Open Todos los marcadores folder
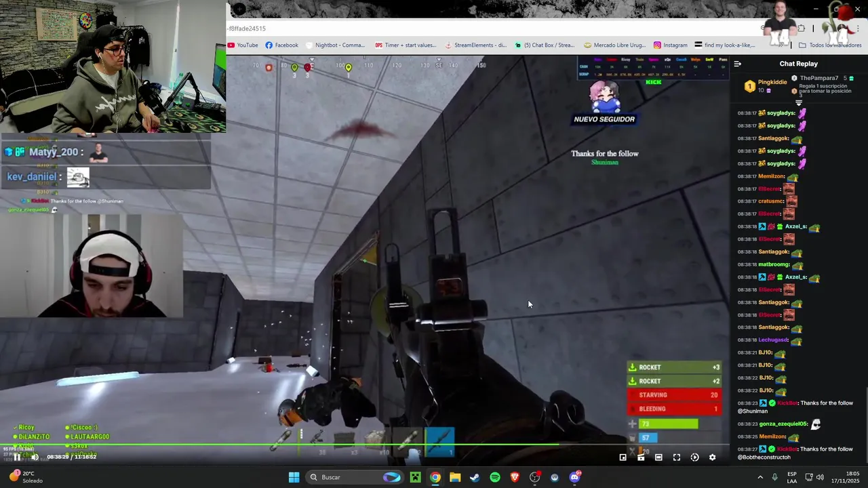This screenshot has height=488, width=868. click(830, 45)
